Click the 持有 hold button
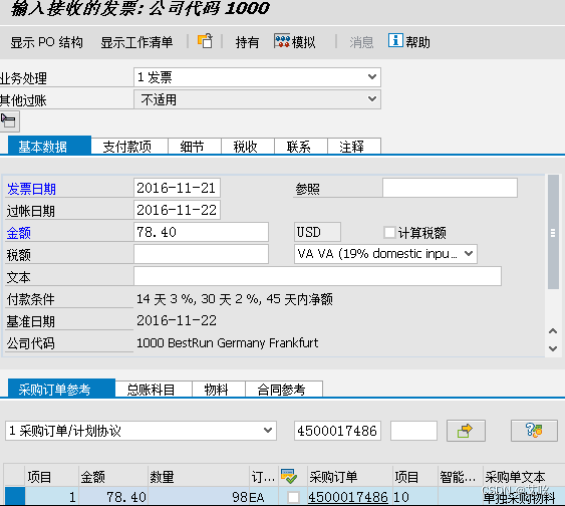Screen dimensions: 565x506 tap(247, 42)
